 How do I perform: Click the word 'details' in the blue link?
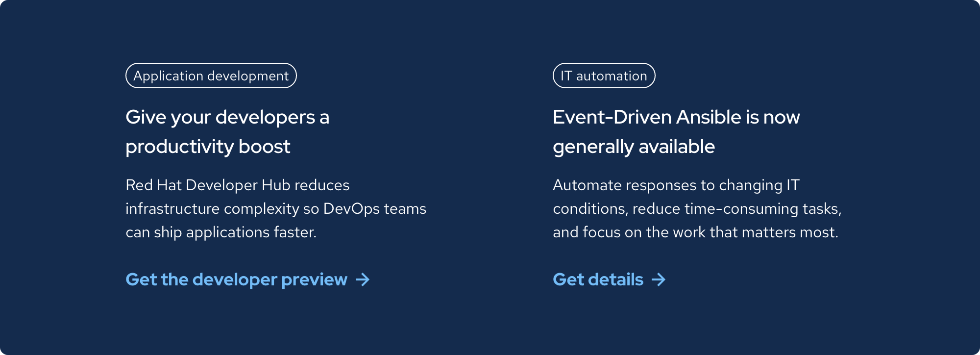point(615,279)
